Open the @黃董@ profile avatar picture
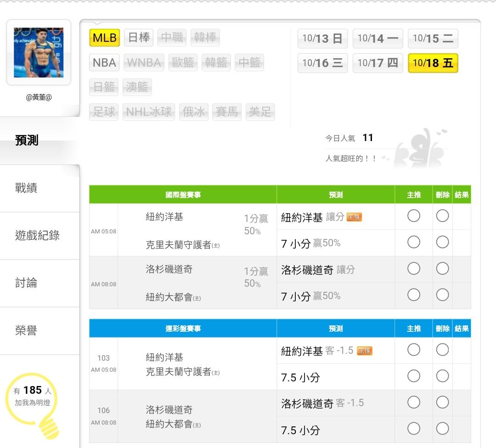The height and width of the screenshot is (448, 496). pyautogui.click(x=39, y=52)
